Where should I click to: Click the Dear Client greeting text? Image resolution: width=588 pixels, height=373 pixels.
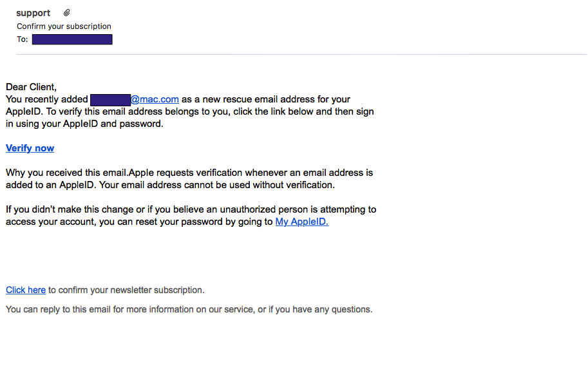(31, 87)
